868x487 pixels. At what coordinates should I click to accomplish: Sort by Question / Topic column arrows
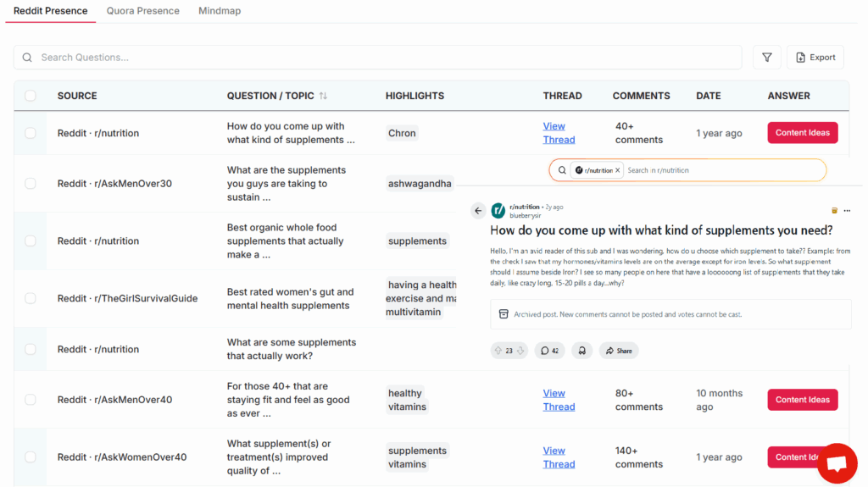click(323, 97)
